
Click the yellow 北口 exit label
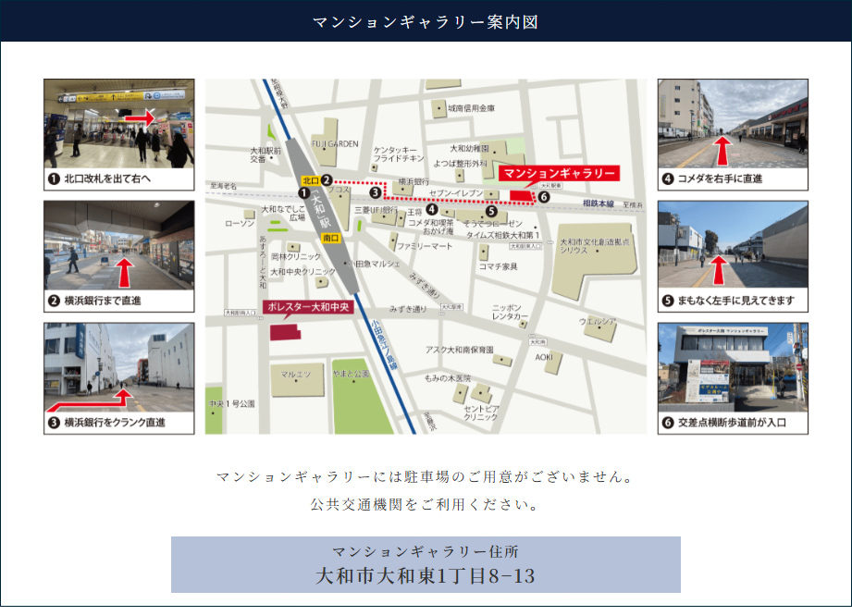point(309,180)
